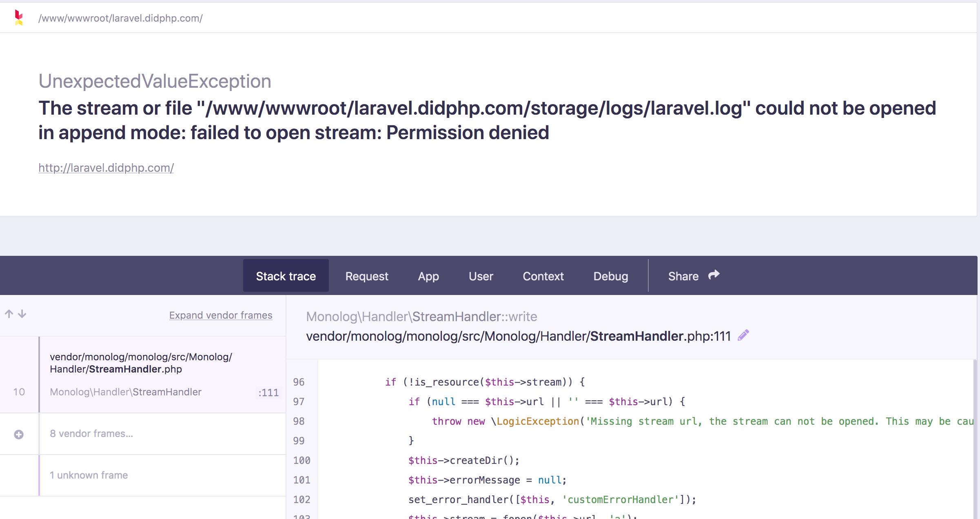Click the set_error_handler code line
The width and height of the screenshot is (980, 519).
tap(552, 500)
